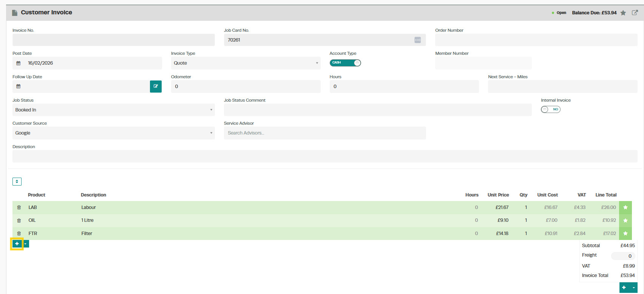The image size is (644, 294).
Task: Expand the bottom-right plus button's dropdown arrow
Action: tap(634, 288)
